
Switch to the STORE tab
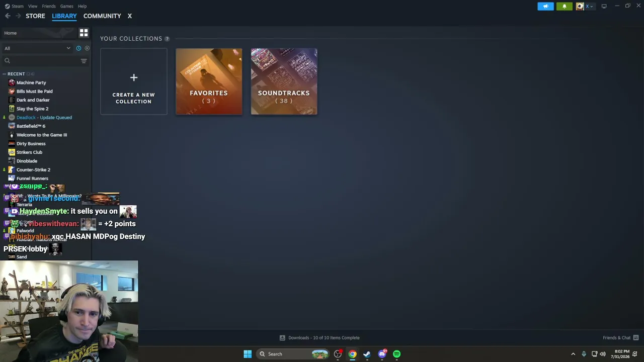click(35, 16)
